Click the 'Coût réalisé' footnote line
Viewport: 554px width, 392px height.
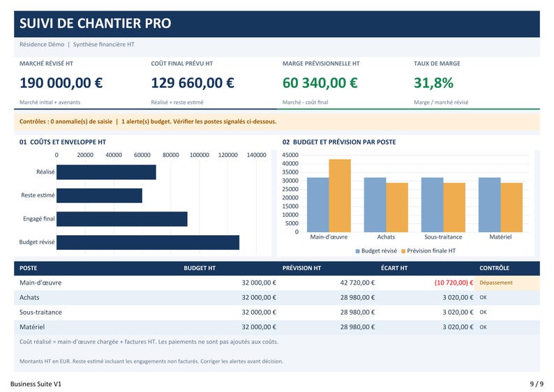tap(149, 342)
